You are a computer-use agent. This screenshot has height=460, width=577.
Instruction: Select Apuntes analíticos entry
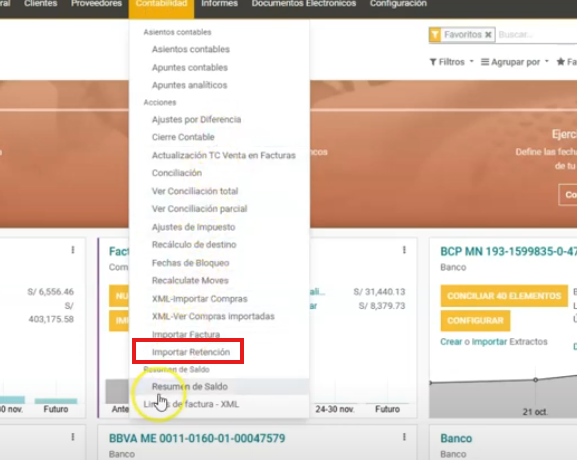point(190,85)
